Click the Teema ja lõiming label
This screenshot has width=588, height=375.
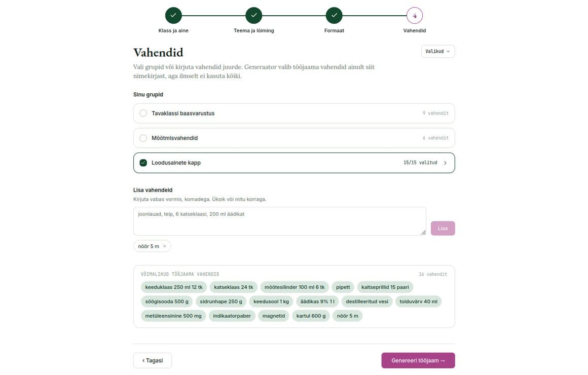[254, 31]
